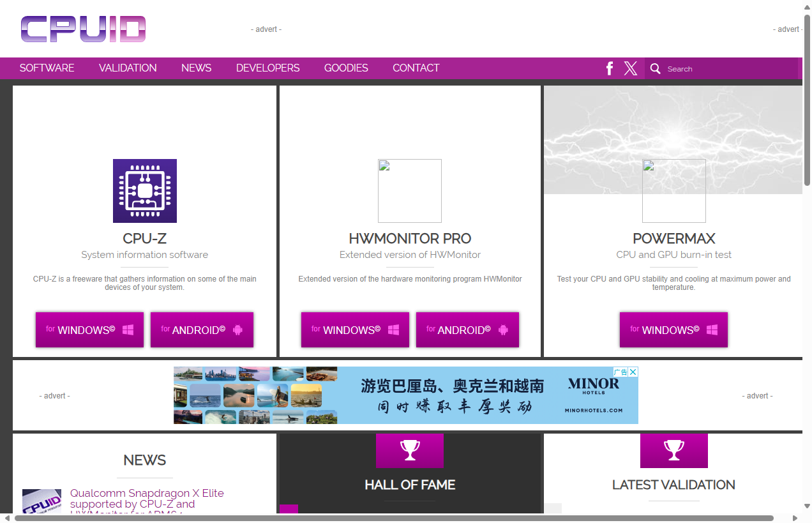Click the Latest Validation trophy icon

673,450
